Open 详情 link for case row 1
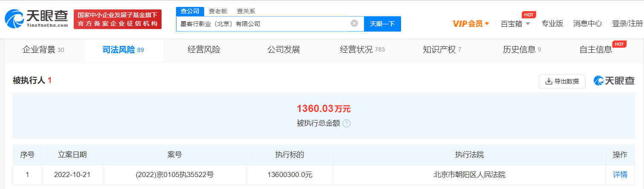The height and width of the screenshot is (189, 644). [620, 175]
